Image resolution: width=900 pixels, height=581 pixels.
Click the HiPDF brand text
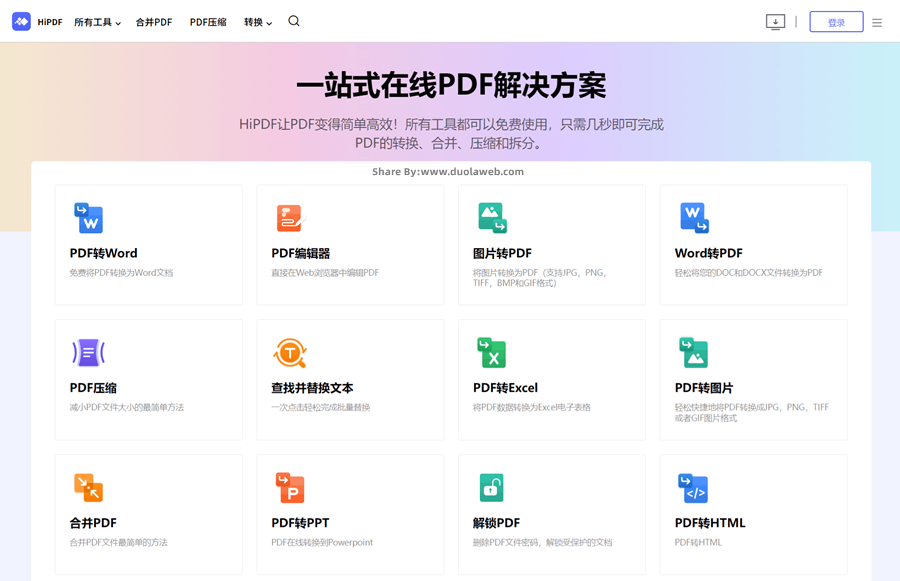tap(50, 22)
